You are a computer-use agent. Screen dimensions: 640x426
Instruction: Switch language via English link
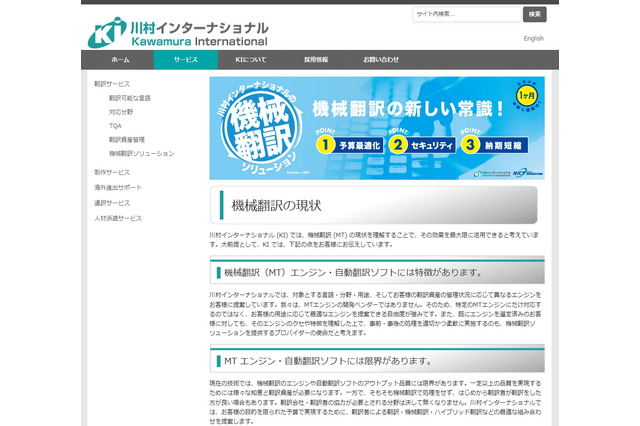[x=533, y=38]
